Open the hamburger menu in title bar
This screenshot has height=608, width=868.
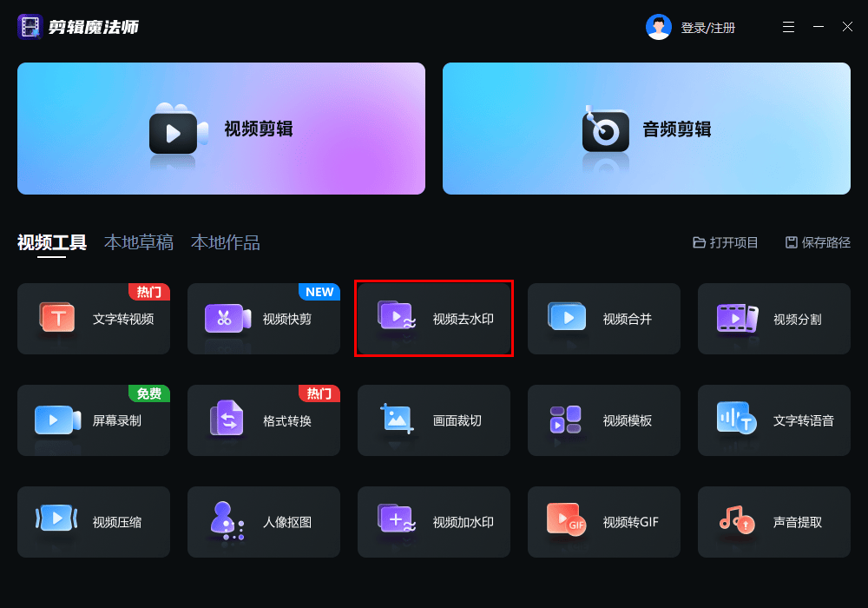point(788,27)
